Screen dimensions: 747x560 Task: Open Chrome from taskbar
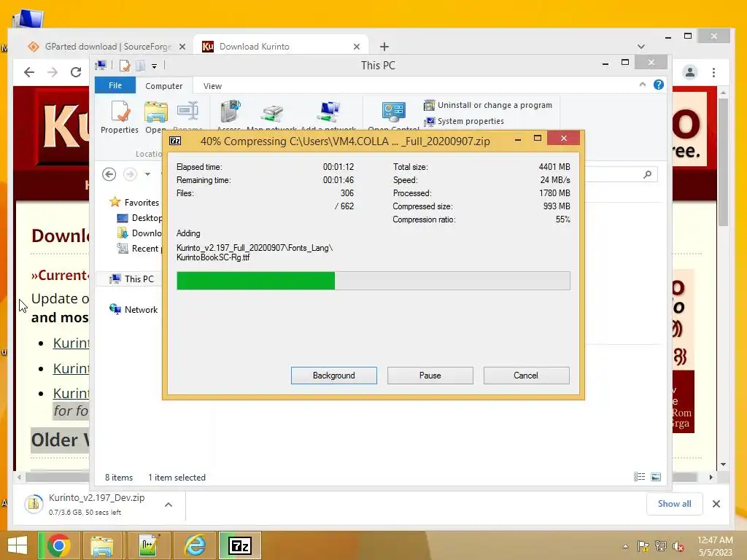(58, 545)
